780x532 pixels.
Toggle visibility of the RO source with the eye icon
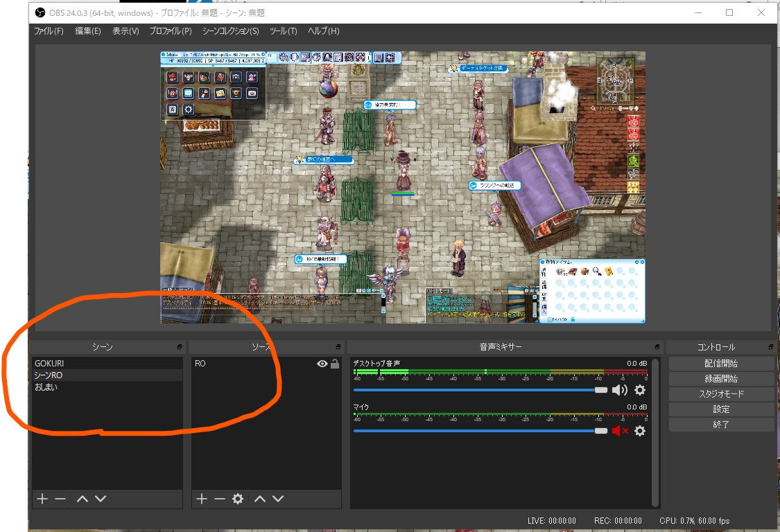pyautogui.click(x=322, y=364)
